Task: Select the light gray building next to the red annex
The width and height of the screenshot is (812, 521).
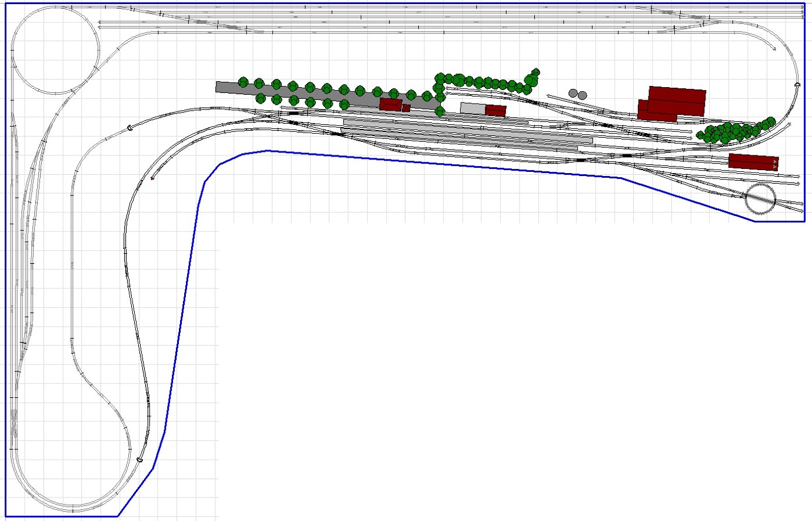Action: pyautogui.click(x=472, y=108)
